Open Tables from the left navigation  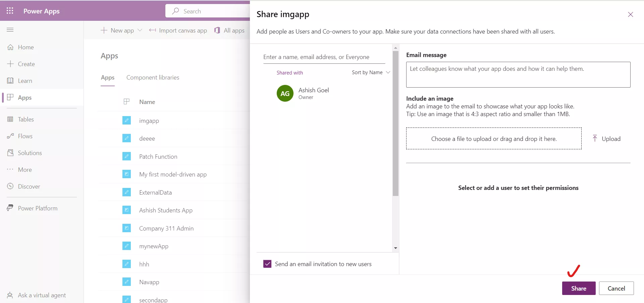pos(25,119)
